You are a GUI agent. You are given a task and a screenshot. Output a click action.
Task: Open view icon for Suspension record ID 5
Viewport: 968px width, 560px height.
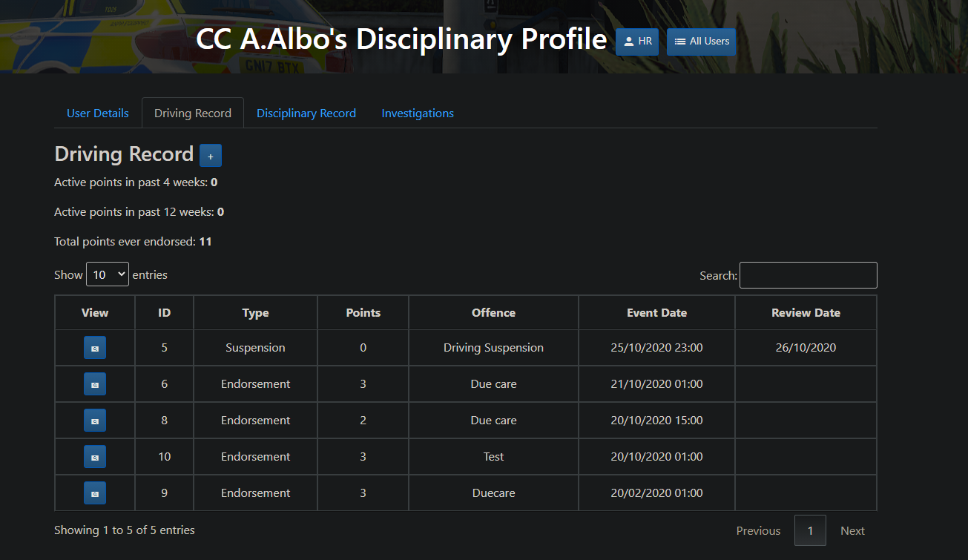95,348
